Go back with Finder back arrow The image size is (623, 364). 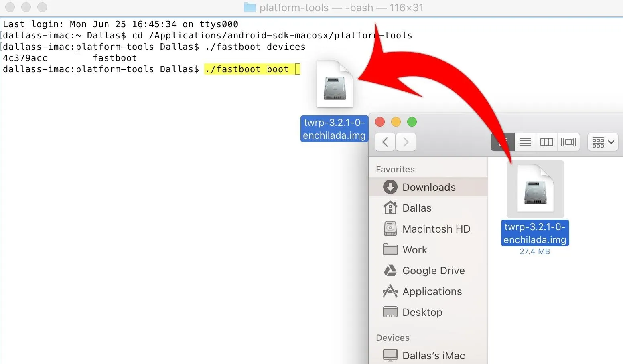click(385, 142)
